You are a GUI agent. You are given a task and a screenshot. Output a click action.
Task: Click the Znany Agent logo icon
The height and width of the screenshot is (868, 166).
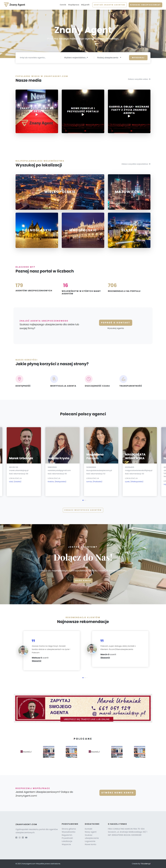click(6, 5)
